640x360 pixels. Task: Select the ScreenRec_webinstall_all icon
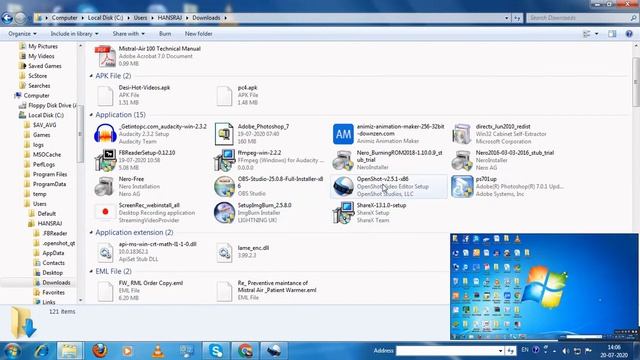105,212
